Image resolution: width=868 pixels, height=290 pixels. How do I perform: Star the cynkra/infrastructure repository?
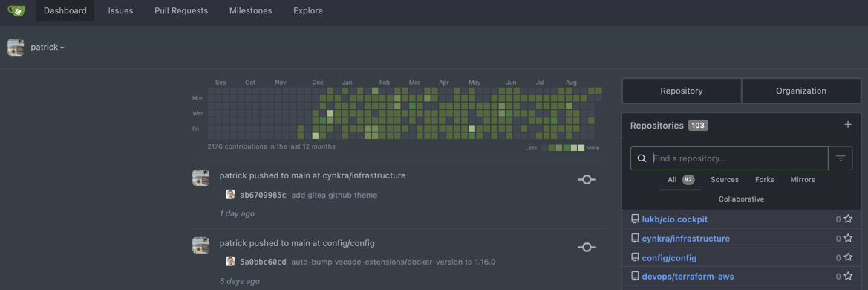(847, 239)
